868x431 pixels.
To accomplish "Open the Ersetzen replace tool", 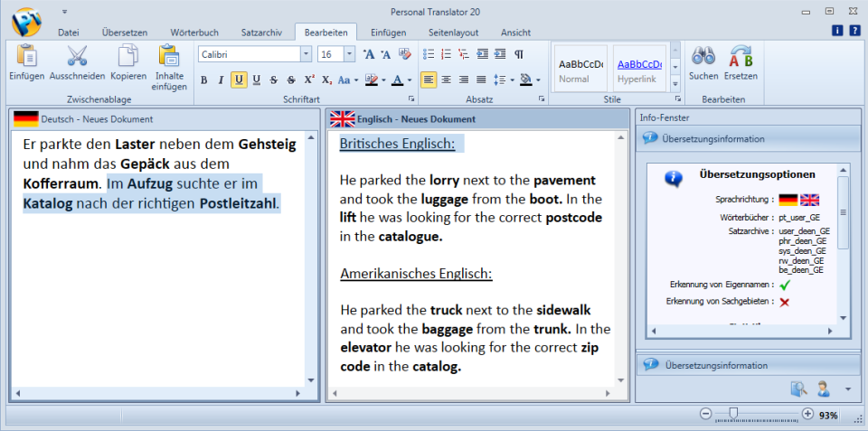I will (x=741, y=56).
